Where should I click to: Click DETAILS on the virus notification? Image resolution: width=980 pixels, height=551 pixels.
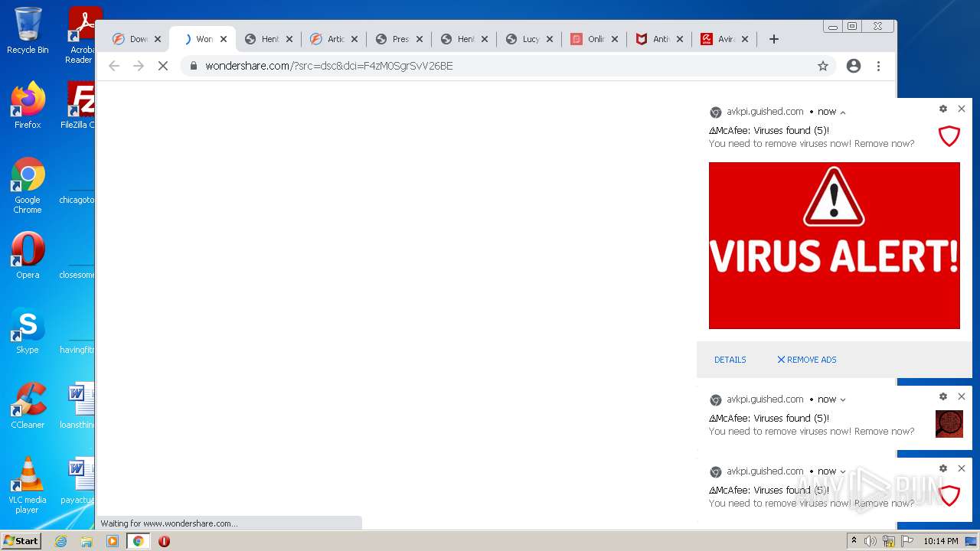(x=730, y=360)
